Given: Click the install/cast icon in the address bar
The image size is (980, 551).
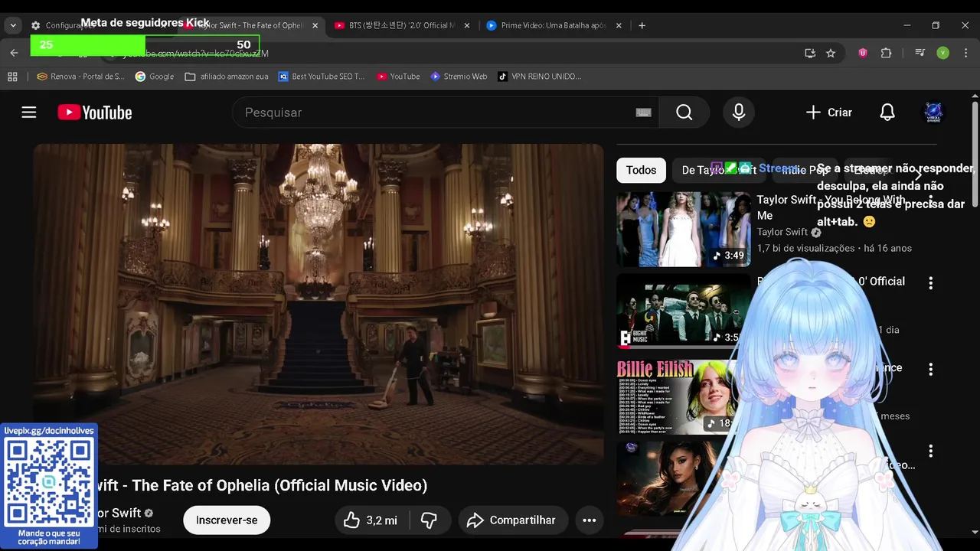Looking at the screenshot, I should pyautogui.click(x=810, y=53).
